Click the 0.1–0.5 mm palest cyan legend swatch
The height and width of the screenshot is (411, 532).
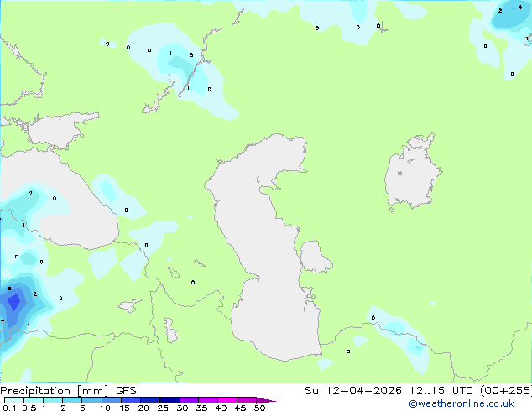pos(14,400)
